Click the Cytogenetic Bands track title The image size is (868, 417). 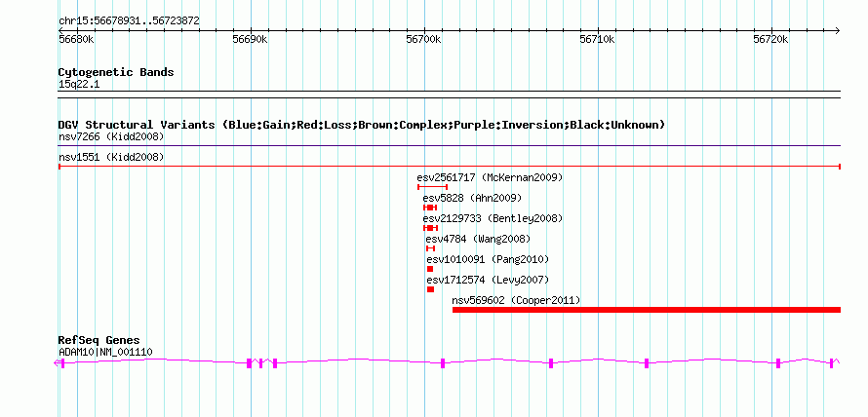[x=116, y=72]
